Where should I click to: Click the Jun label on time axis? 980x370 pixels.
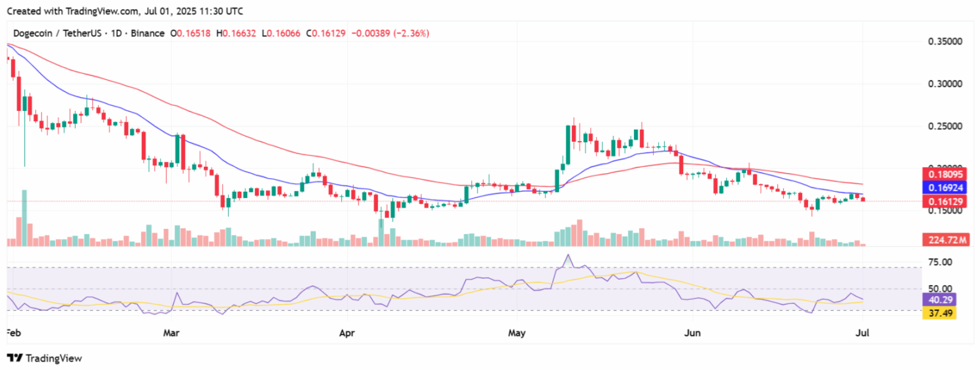692,333
